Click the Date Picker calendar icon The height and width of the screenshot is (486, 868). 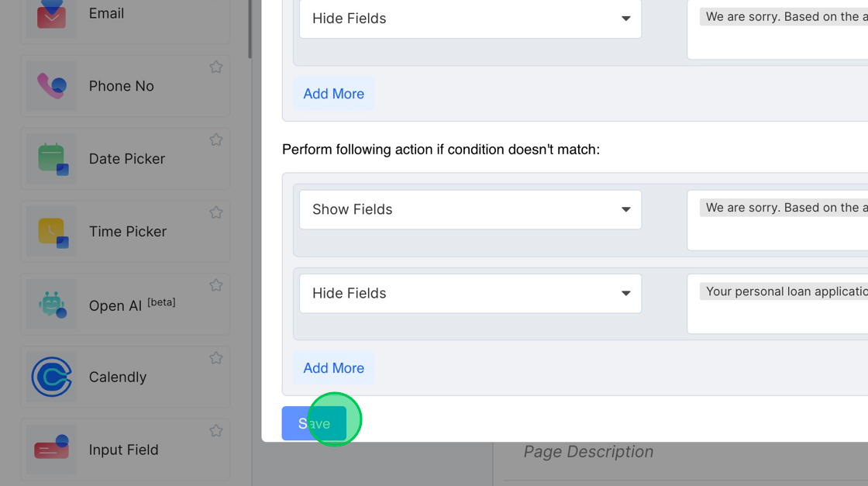pyautogui.click(x=51, y=159)
